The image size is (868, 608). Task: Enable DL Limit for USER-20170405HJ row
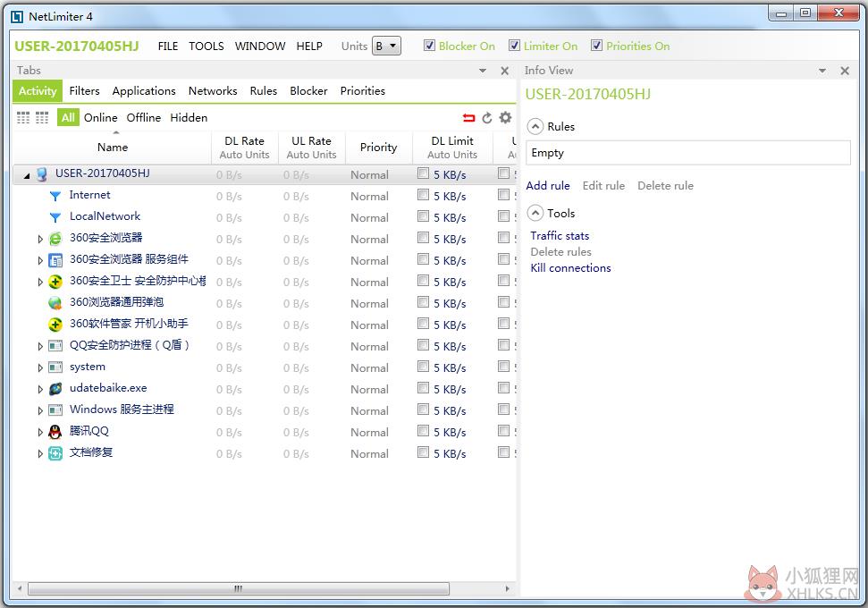[423, 173]
